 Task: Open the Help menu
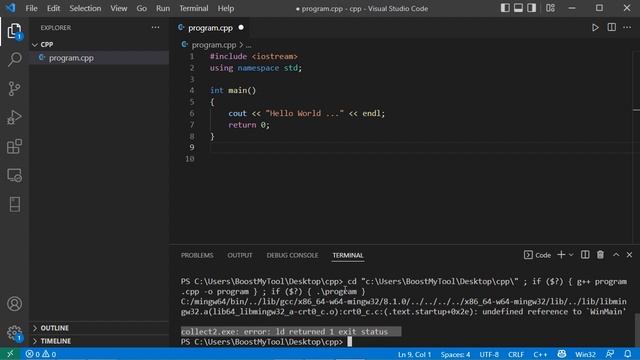point(225,8)
